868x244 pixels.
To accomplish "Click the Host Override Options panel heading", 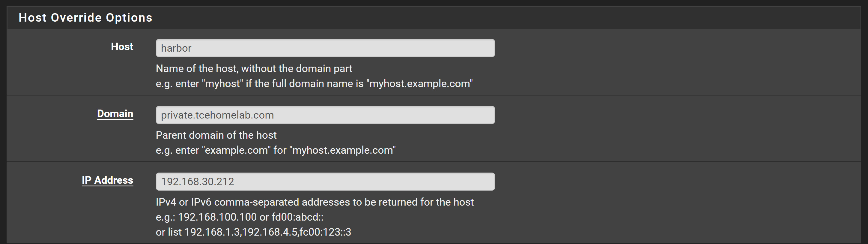I will tap(85, 17).
